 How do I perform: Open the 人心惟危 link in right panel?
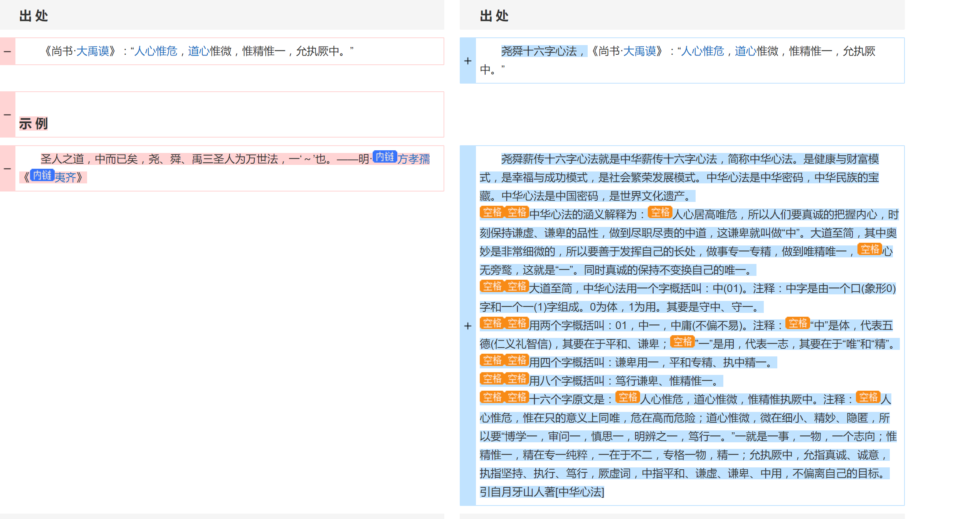pyautogui.click(x=703, y=51)
